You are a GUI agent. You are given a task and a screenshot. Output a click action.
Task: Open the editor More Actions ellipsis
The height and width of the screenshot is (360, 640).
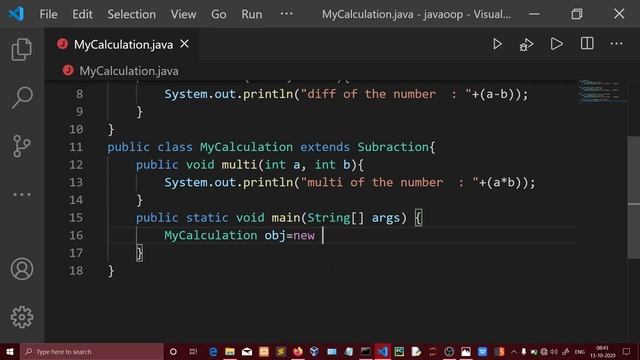click(616, 44)
